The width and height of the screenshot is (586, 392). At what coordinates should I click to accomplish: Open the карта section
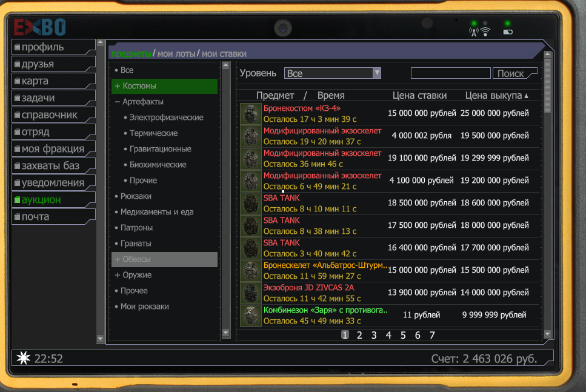pyautogui.click(x=53, y=81)
